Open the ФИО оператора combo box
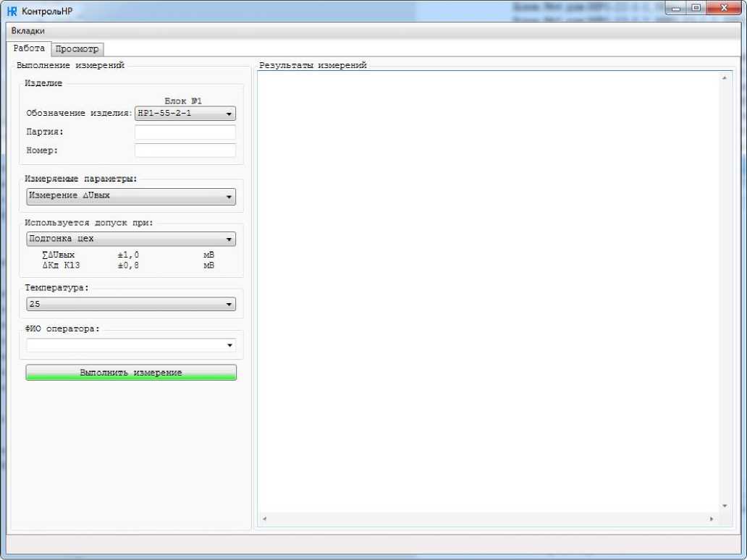 (131, 345)
